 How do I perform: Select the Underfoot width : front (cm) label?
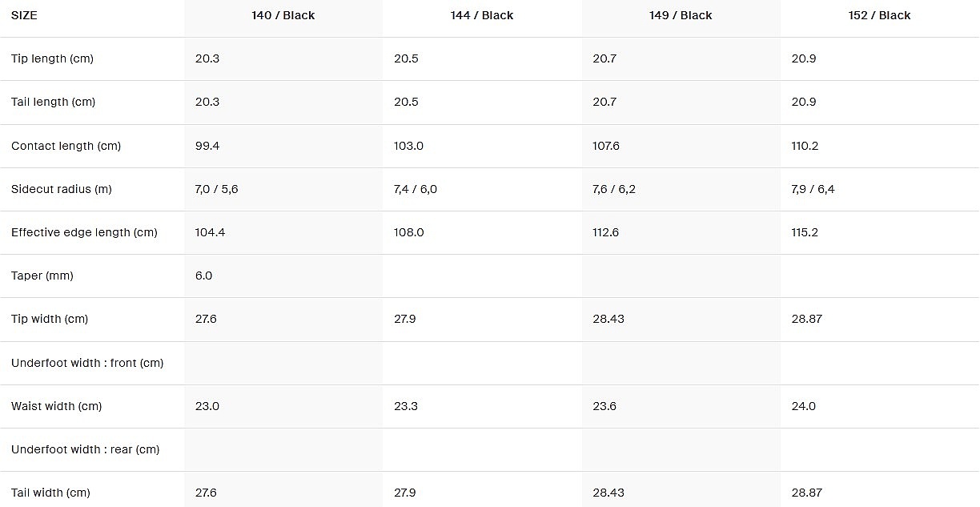tap(87, 363)
